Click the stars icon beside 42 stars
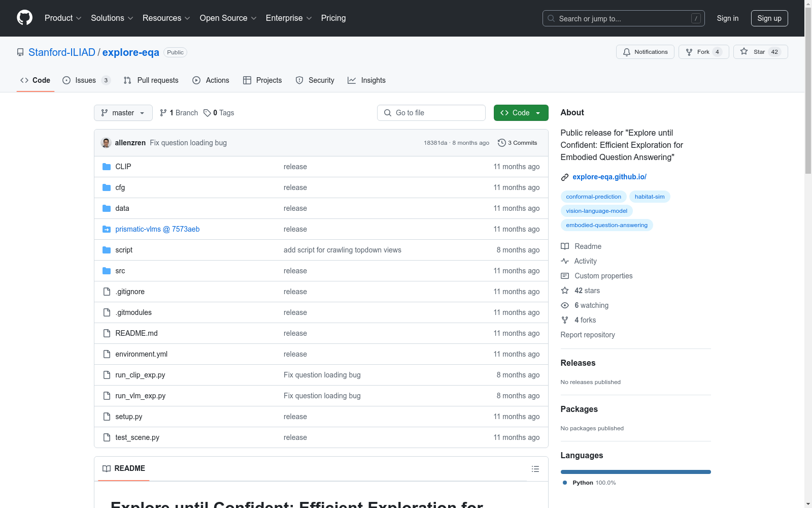Image resolution: width=812 pixels, height=508 pixels. [x=565, y=291]
